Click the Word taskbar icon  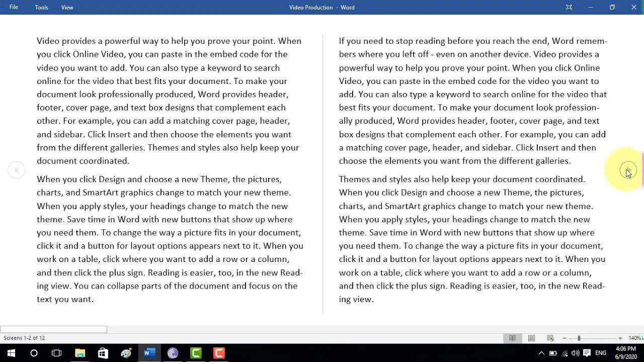(149, 353)
